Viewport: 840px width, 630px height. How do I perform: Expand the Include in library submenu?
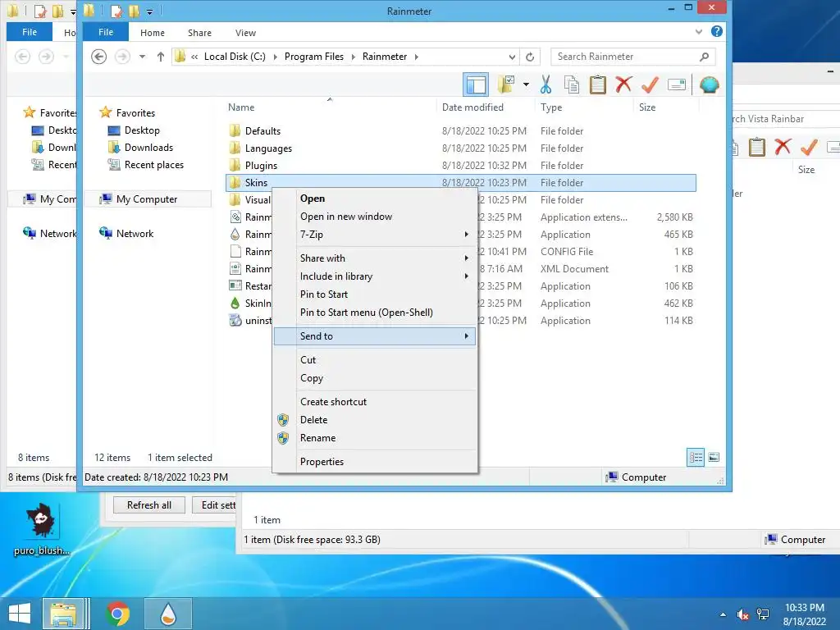click(x=374, y=276)
